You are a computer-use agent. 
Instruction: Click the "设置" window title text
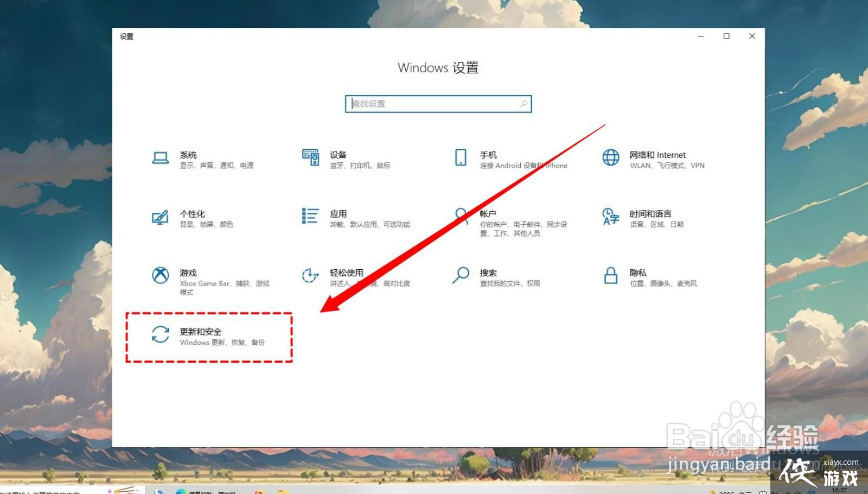coord(126,36)
